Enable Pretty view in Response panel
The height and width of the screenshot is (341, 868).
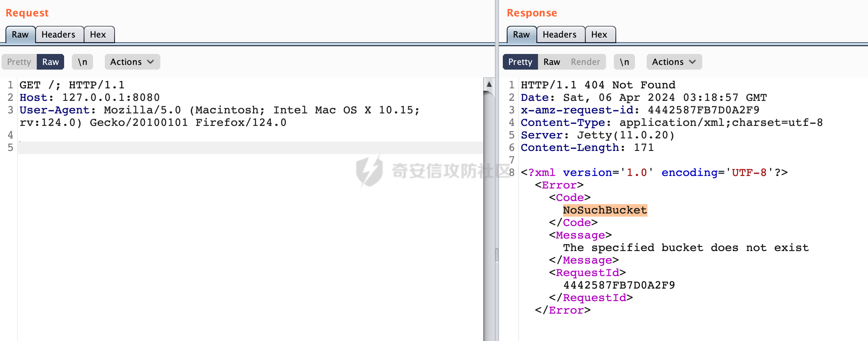[x=520, y=62]
